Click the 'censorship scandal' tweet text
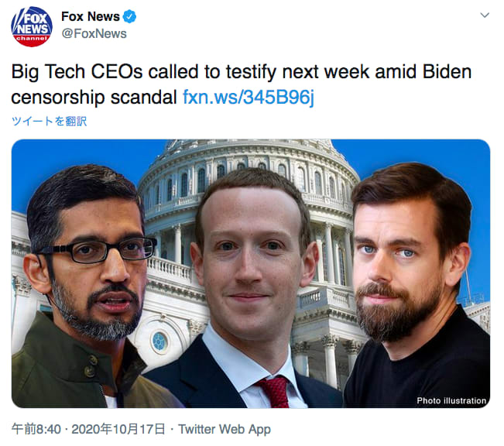The image size is (504, 446). tap(94, 97)
